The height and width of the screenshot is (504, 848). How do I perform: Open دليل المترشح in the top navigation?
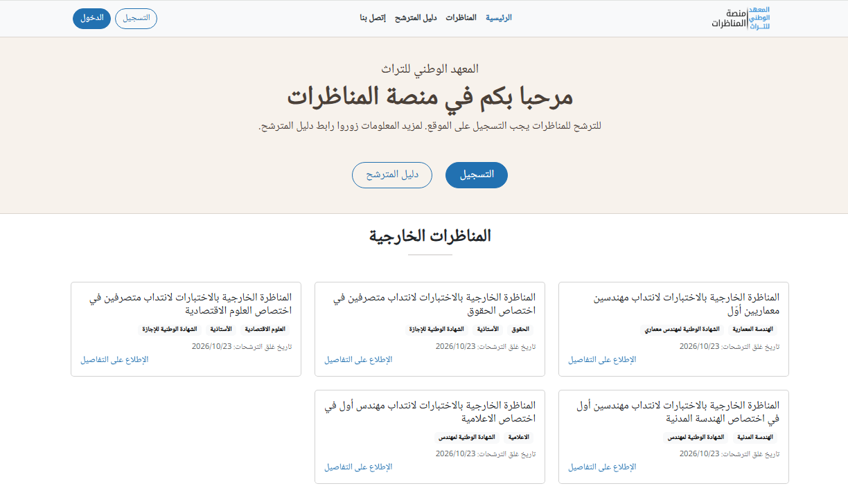click(x=416, y=18)
